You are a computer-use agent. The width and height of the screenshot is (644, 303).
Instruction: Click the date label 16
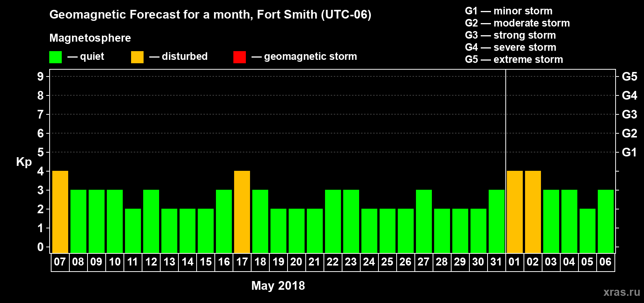pos(224,262)
